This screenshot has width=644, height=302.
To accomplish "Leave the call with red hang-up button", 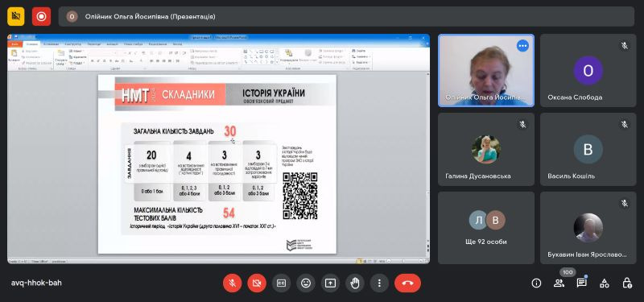I will [408, 283].
